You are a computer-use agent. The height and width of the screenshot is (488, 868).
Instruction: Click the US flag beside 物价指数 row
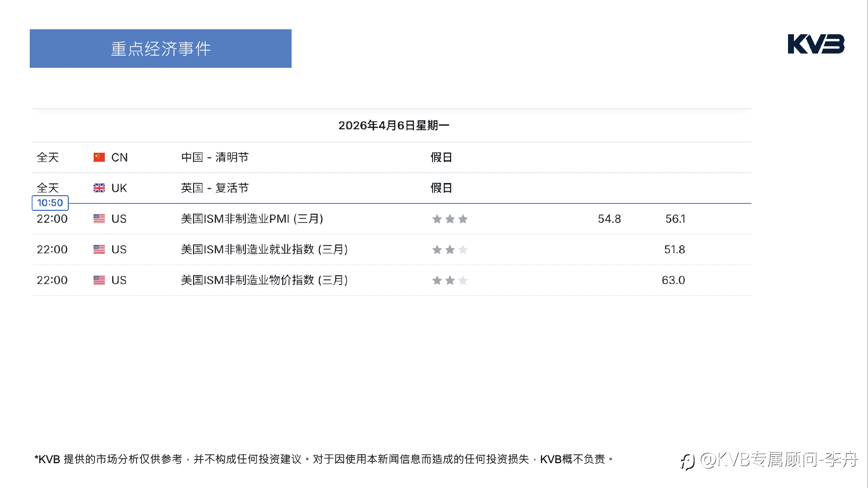click(99, 280)
